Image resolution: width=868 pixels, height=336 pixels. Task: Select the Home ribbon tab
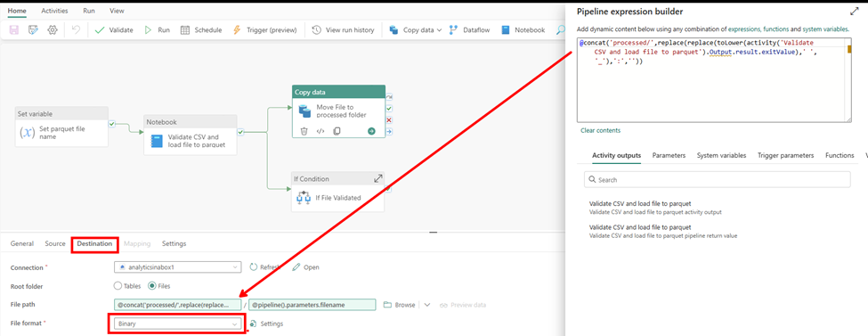(x=17, y=11)
